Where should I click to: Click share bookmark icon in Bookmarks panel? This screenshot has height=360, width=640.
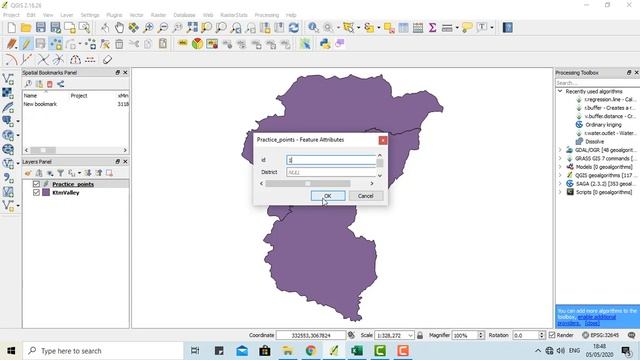pos(60,84)
